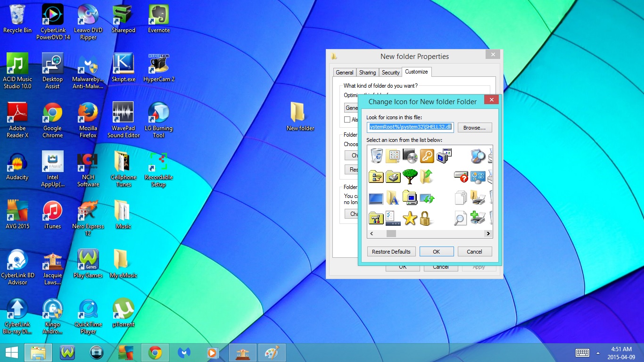Screen dimensions: 644x362
Task: Open the Malwarebytes icon on the taskbar
Action: [184, 353]
